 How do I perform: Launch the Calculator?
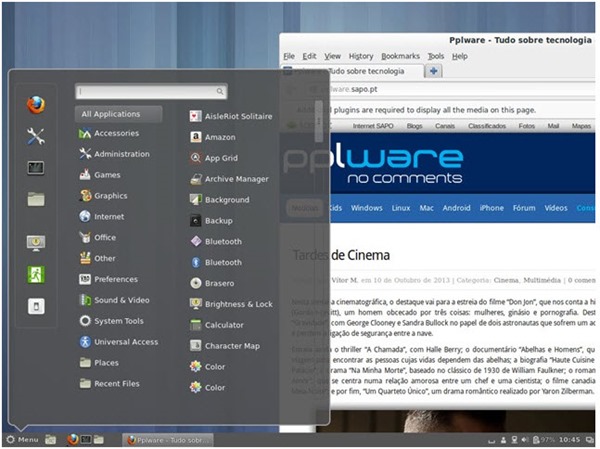point(217,325)
